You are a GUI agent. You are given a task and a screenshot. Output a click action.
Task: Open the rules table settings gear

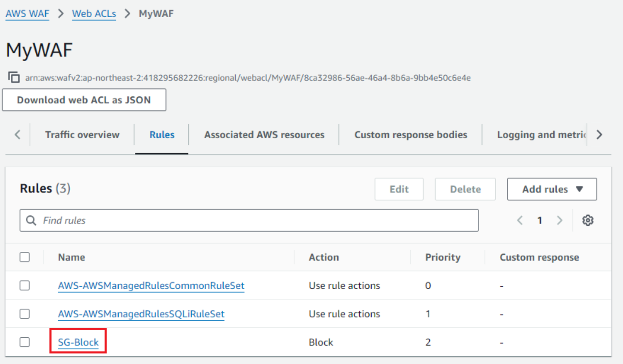click(588, 220)
